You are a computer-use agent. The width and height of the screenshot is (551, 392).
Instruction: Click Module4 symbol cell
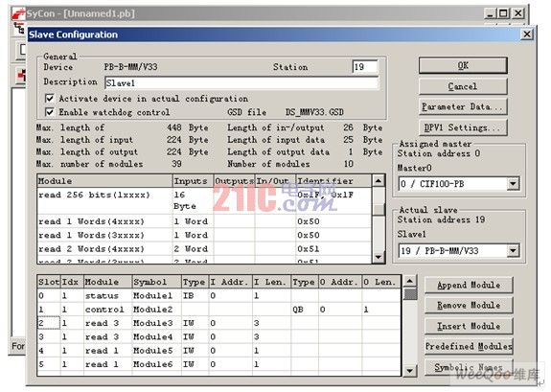(156, 336)
